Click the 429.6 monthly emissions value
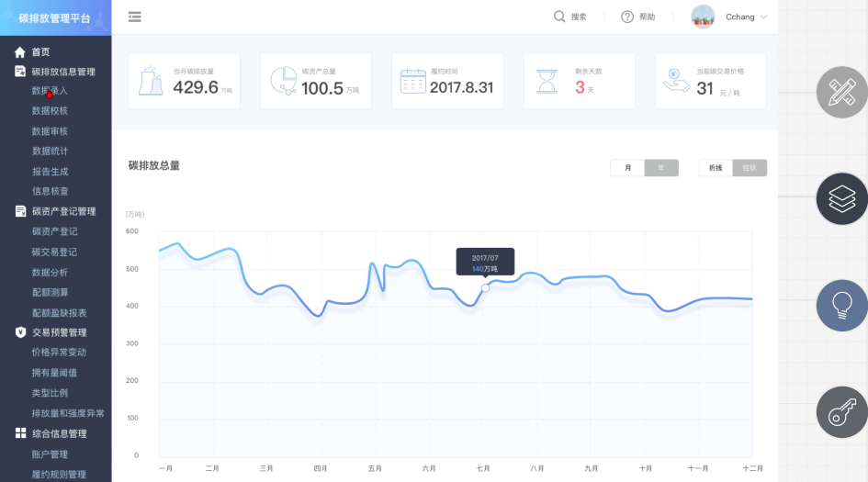 [196, 87]
